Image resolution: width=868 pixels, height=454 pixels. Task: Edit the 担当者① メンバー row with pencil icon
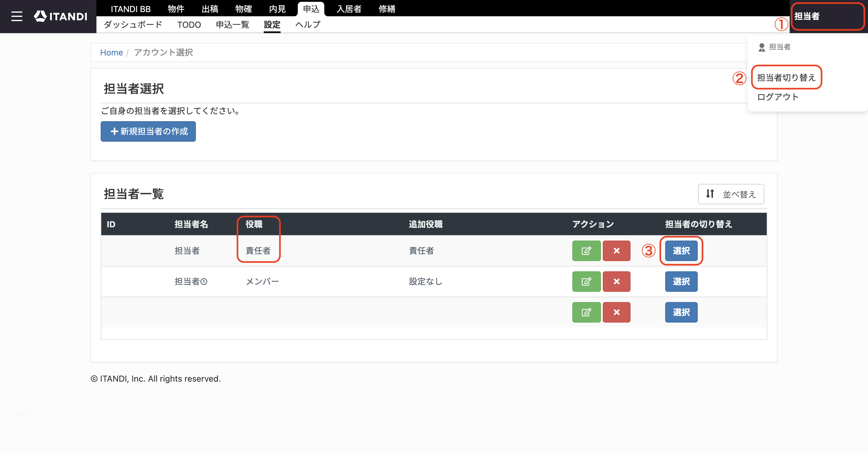point(586,282)
